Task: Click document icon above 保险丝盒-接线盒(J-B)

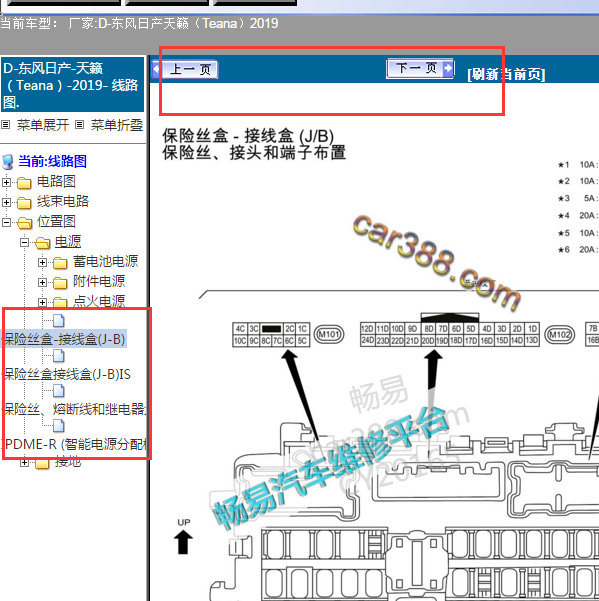Action: coord(59,320)
